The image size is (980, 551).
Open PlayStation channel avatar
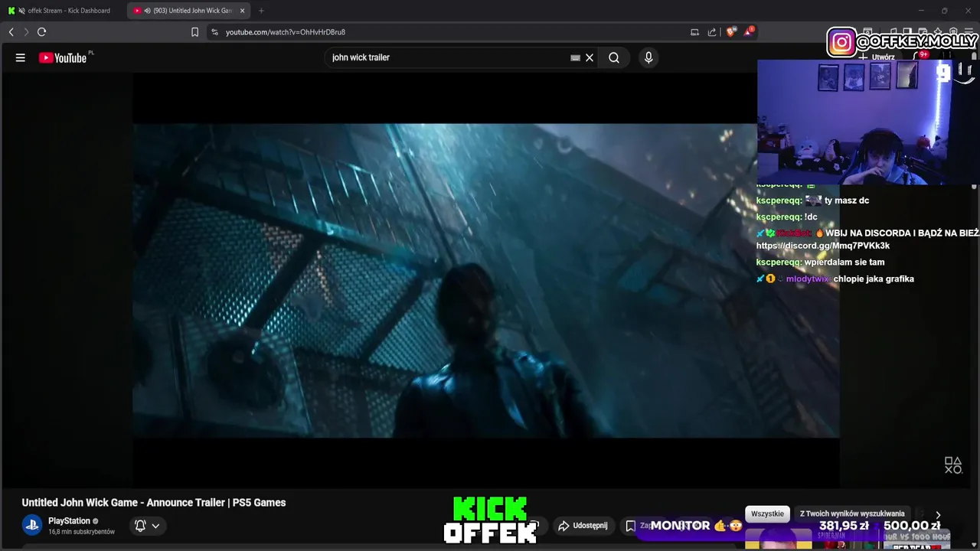(31, 525)
